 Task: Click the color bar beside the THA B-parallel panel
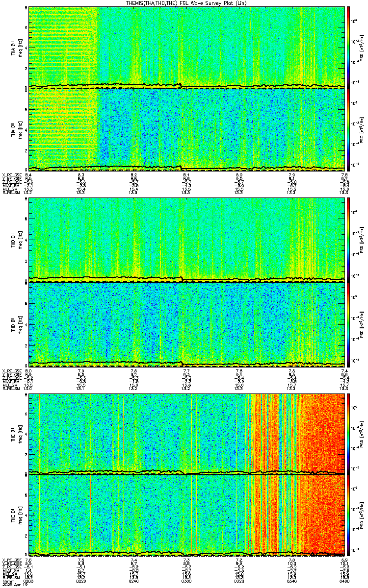point(348,129)
